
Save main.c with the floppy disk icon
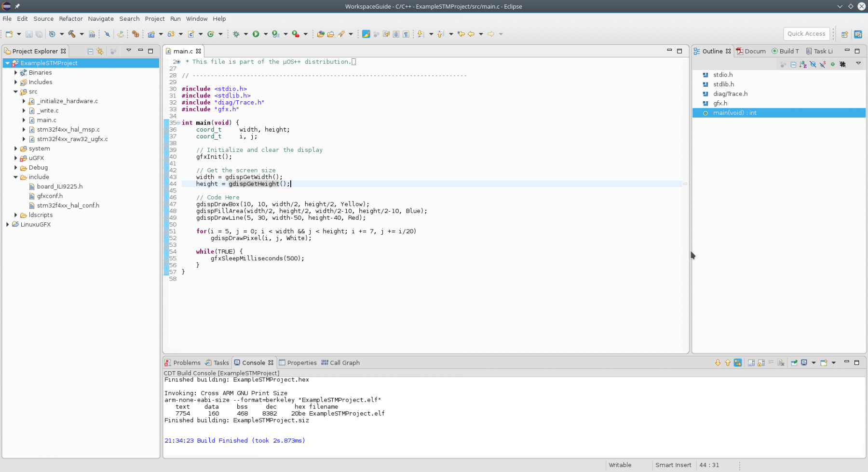(29, 34)
